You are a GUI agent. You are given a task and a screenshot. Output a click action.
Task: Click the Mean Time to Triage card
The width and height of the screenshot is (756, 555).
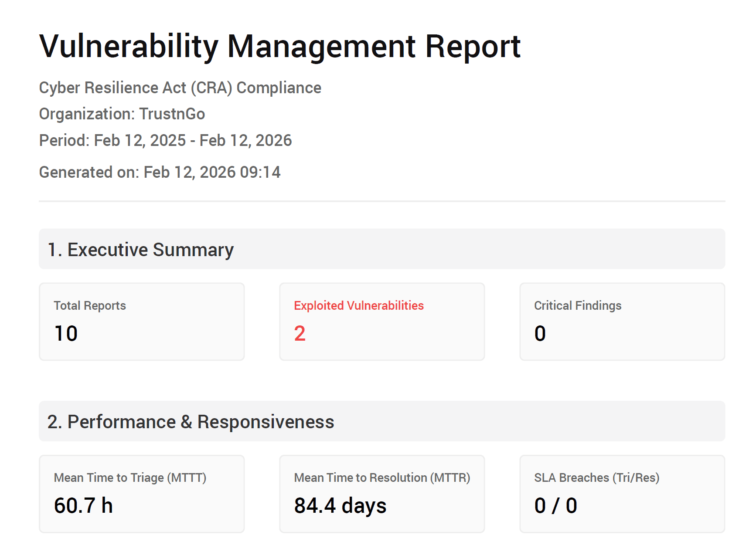141,494
